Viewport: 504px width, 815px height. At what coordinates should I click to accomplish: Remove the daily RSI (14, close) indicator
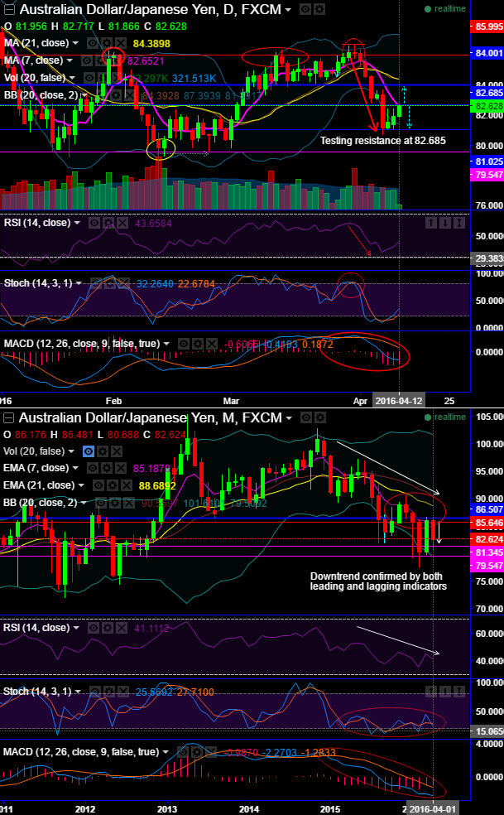(122, 223)
